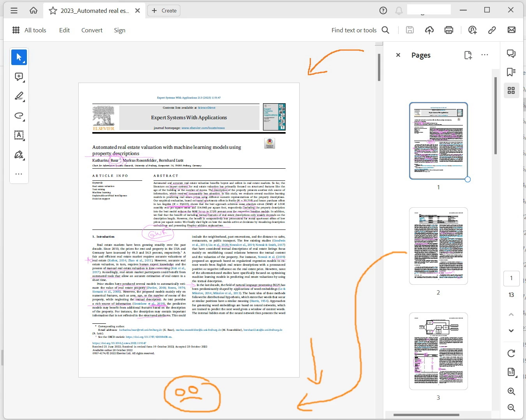This screenshot has height=420, width=526.
Task: Send the file by email
Action: [x=512, y=30]
